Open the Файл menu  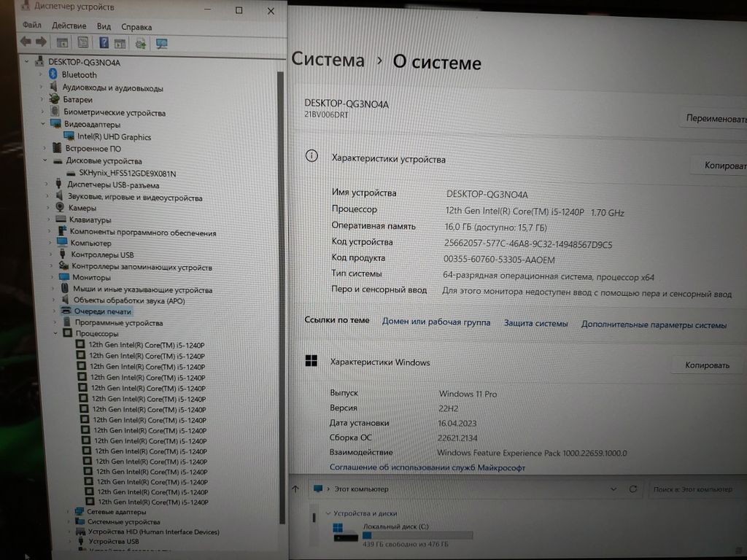click(x=32, y=25)
